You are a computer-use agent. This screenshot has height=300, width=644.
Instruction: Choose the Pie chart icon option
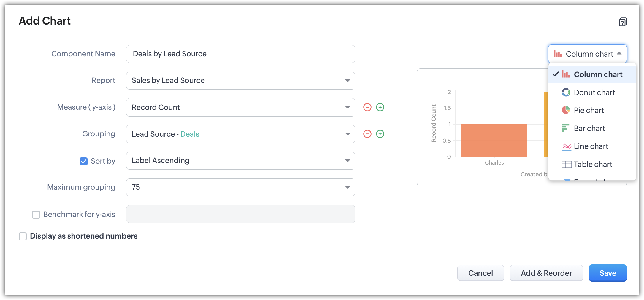coord(566,110)
